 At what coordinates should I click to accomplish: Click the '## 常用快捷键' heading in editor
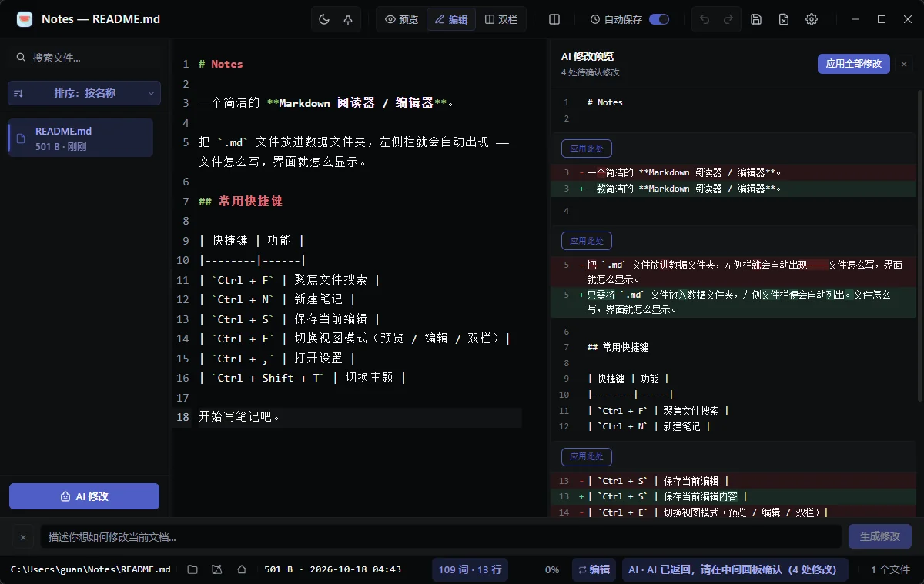coord(240,201)
